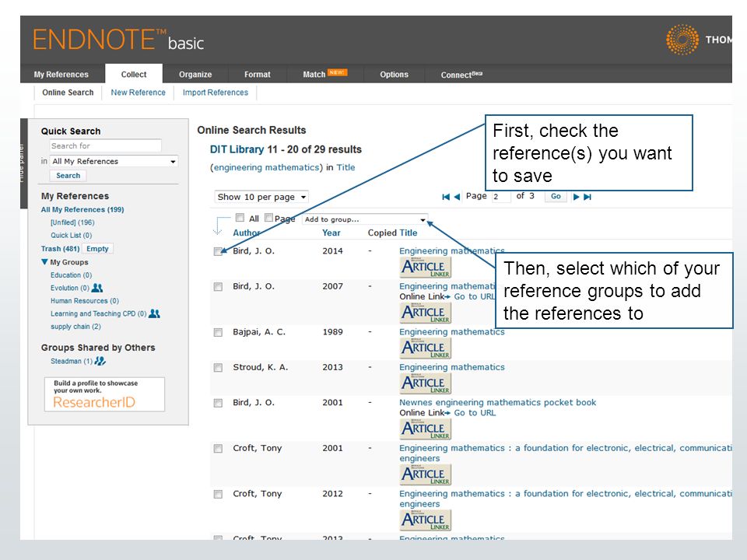The image size is (747, 560).
Task: Click Article Linker icon for Stroud 2013
Action: click(x=425, y=383)
